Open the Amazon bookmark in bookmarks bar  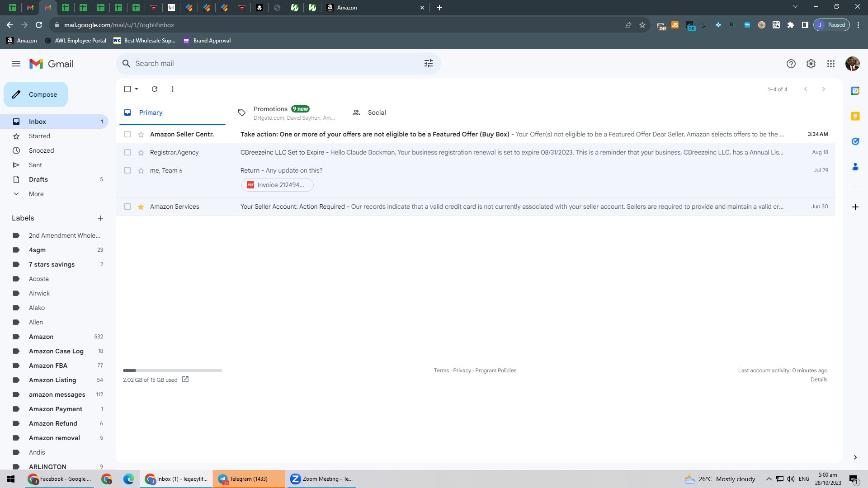[22, 41]
